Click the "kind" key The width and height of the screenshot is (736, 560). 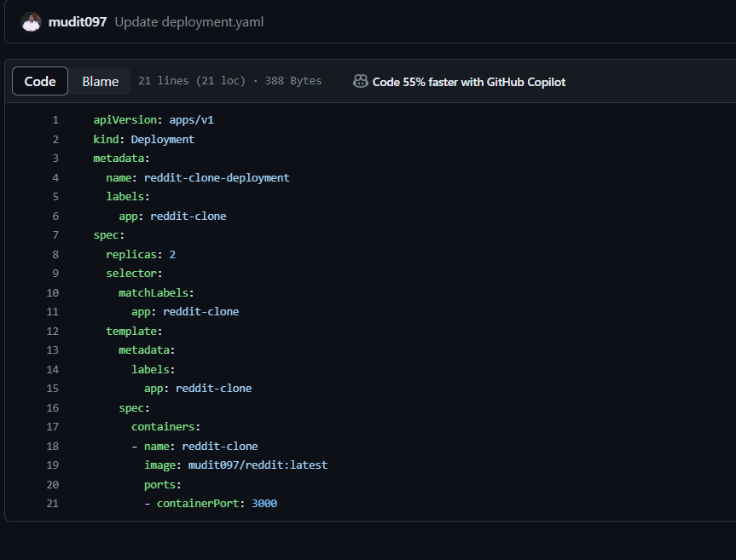[106, 139]
